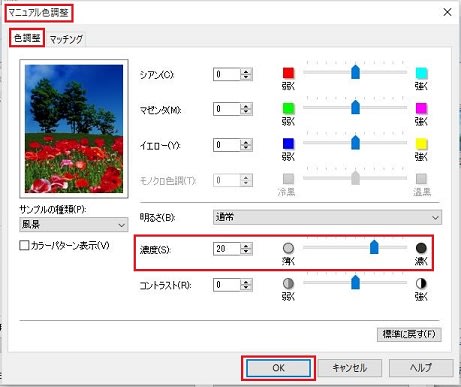The width and height of the screenshot is (461, 387).
Task: Click the yellow strong color icon
Action: click(421, 144)
